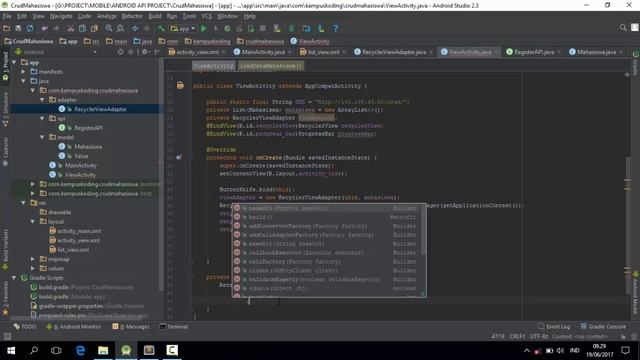Image resolution: width=640 pixels, height=360 pixels.
Task: Open the VCS menu
Action: click(x=207, y=16)
